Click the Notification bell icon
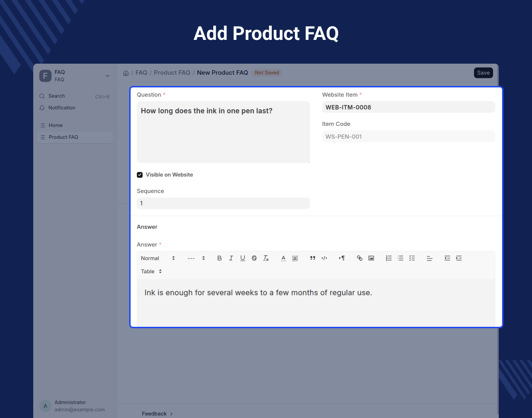 pyautogui.click(x=42, y=108)
